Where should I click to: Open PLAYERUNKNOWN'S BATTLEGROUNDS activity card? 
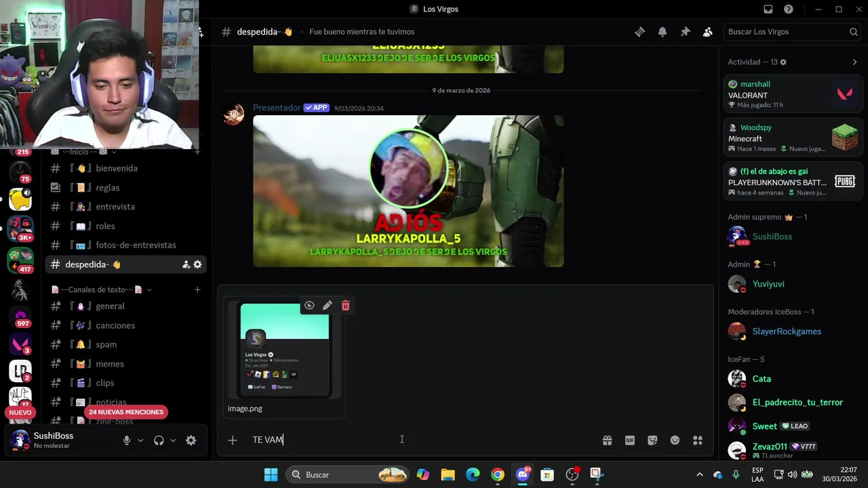(x=792, y=182)
